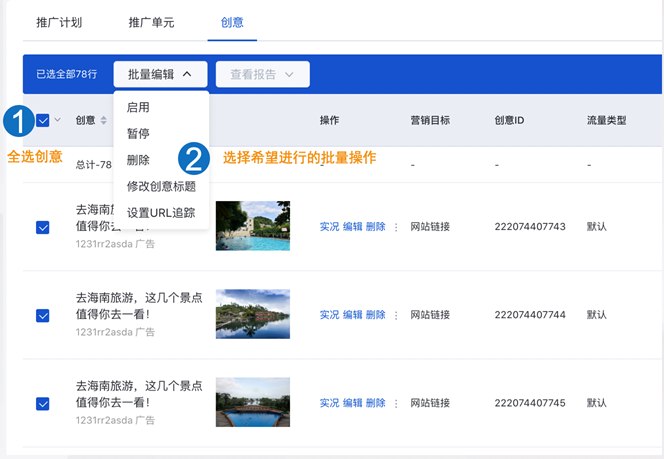Open more-actions dots for creative 222074407743
This screenshot has height=459, width=664.
click(396, 227)
